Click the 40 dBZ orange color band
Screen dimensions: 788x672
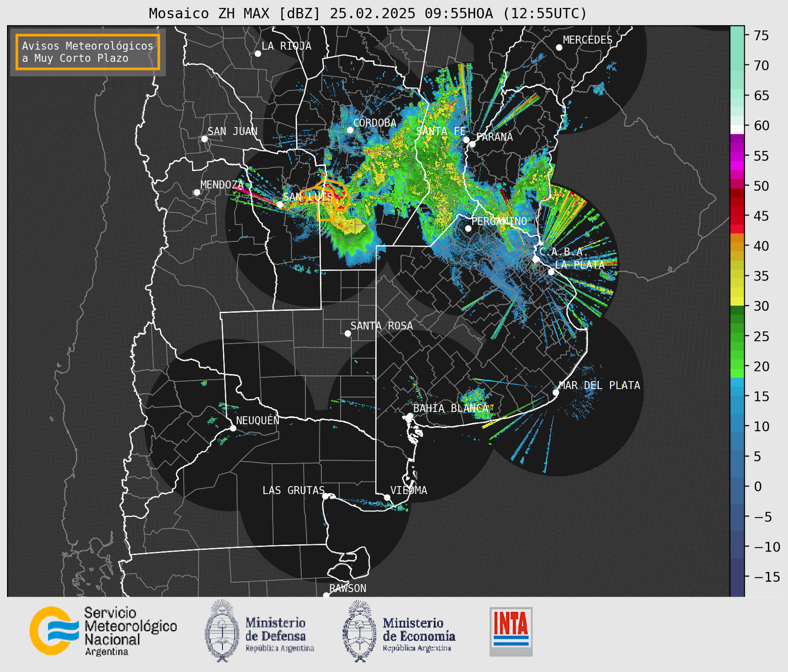click(x=737, y=246)
